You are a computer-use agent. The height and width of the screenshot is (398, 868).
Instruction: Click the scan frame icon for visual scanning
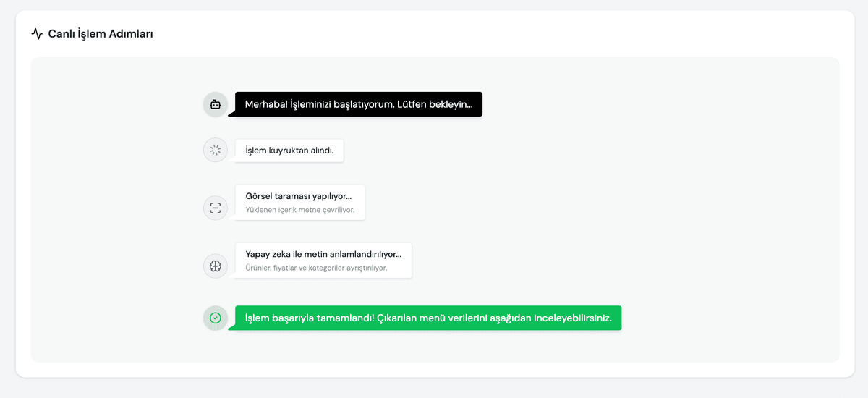tap(216, 208)
